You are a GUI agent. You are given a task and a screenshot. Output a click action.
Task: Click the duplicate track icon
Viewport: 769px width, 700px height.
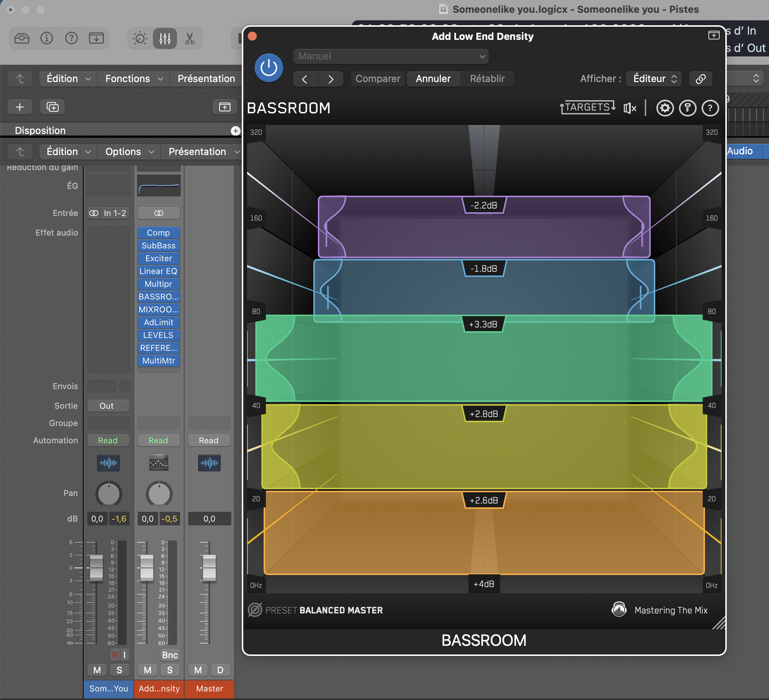pyautogui.click(x=53, y=107)
